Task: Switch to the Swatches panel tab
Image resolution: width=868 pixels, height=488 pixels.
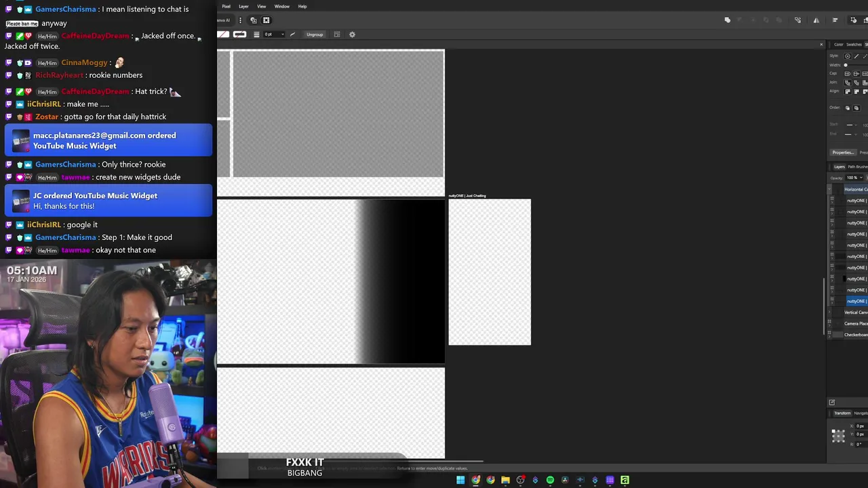Action: [854, 45]
